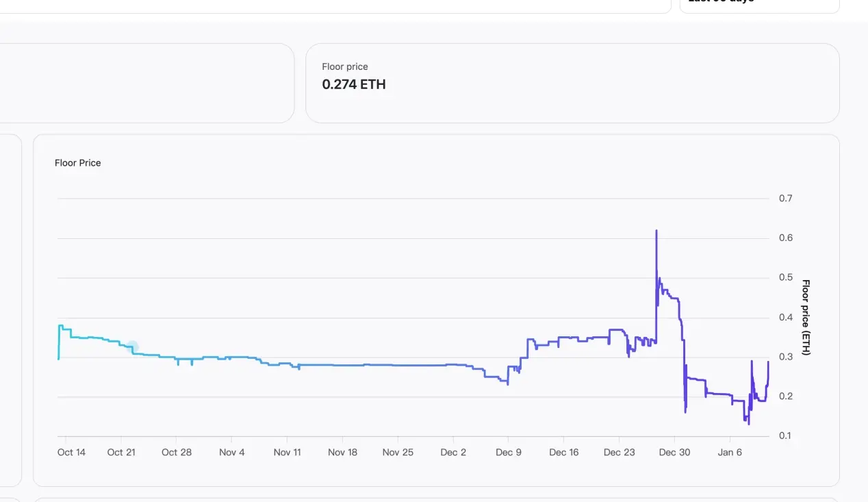This screenshot has width=868, height=502.
Task: Click the 0.7 y-axis value label
Action: click(785, 199)
